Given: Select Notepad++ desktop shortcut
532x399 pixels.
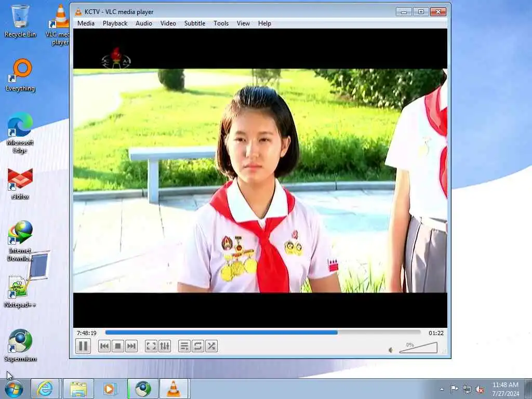Looking at the screenshot, I should (20, 292).
